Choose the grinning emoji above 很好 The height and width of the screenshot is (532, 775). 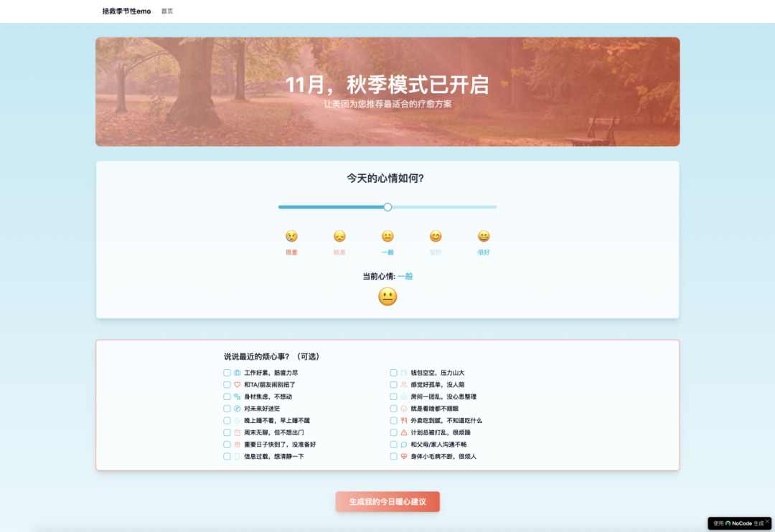484,236
